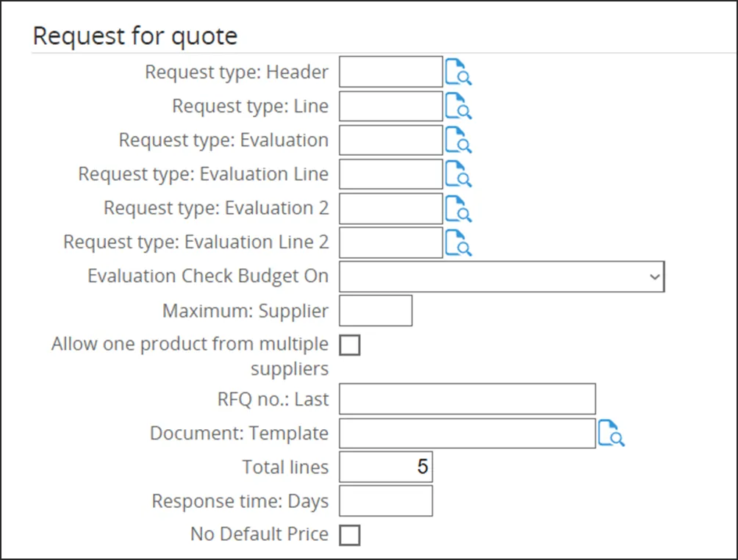Click lookup icon beside Request type: Evaluation
Screen dimensions: 738x560
(x=458, y=140)
